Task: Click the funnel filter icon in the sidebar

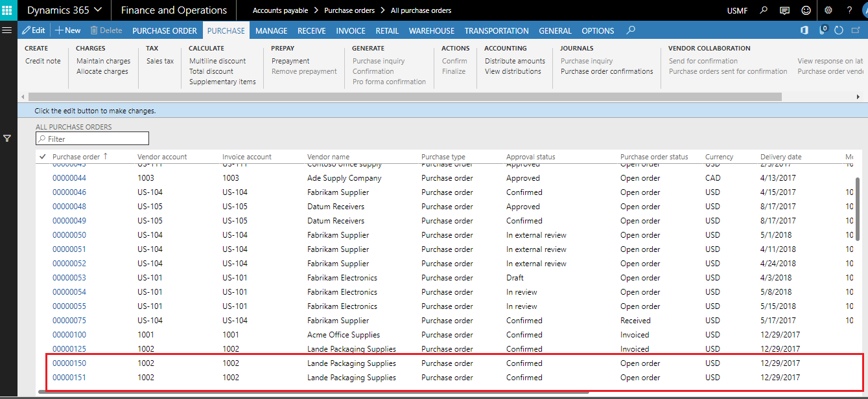Action: [8, 138]
